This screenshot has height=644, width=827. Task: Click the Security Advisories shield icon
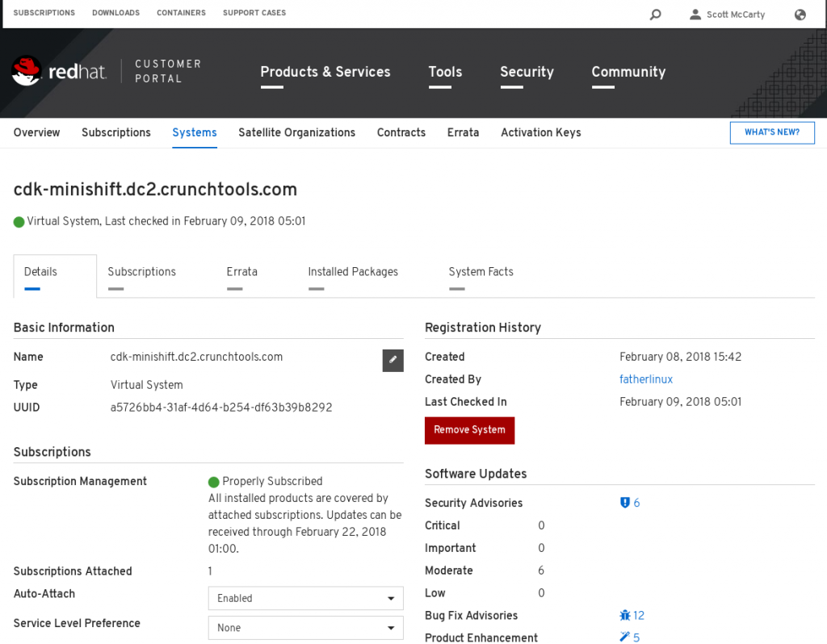[x=624, y=503]
